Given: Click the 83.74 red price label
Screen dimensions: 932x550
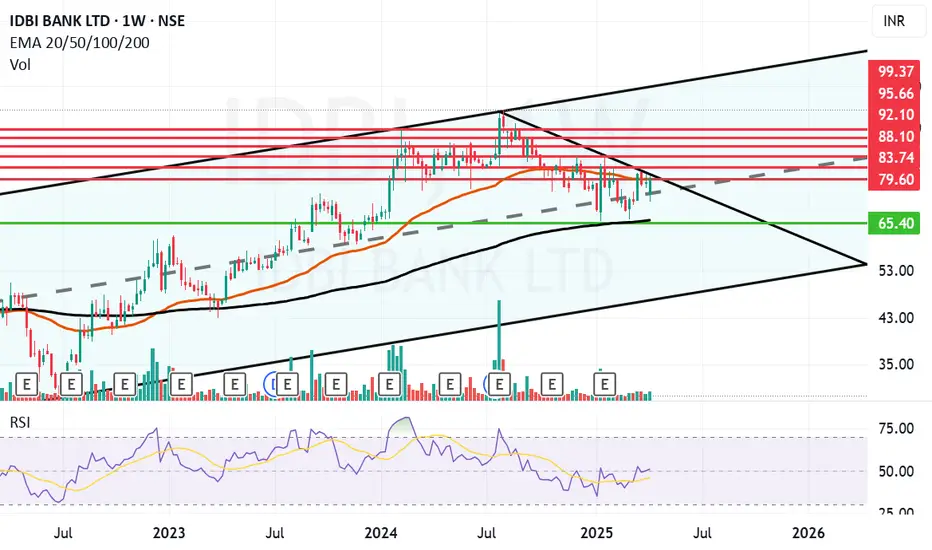Looking at the screenshot, I should pos(896,158).
